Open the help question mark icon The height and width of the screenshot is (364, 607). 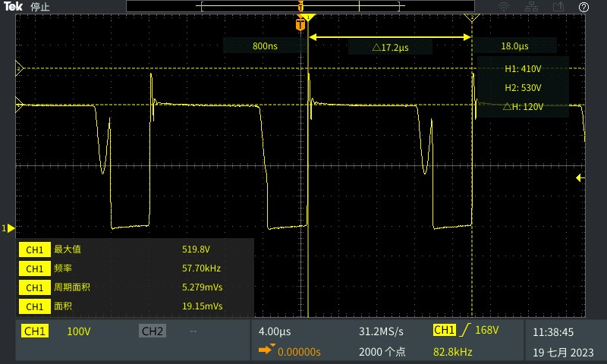[x=583, y=7]
